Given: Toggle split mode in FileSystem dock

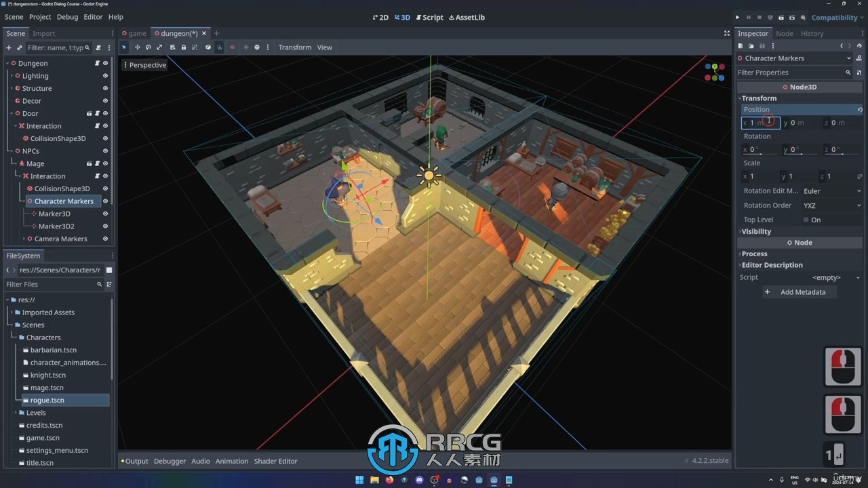Looking at the screenshot, I should (109, 270).
